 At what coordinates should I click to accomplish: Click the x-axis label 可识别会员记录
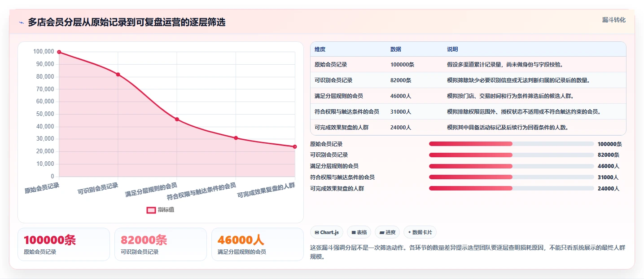click(x=98, y=189)
